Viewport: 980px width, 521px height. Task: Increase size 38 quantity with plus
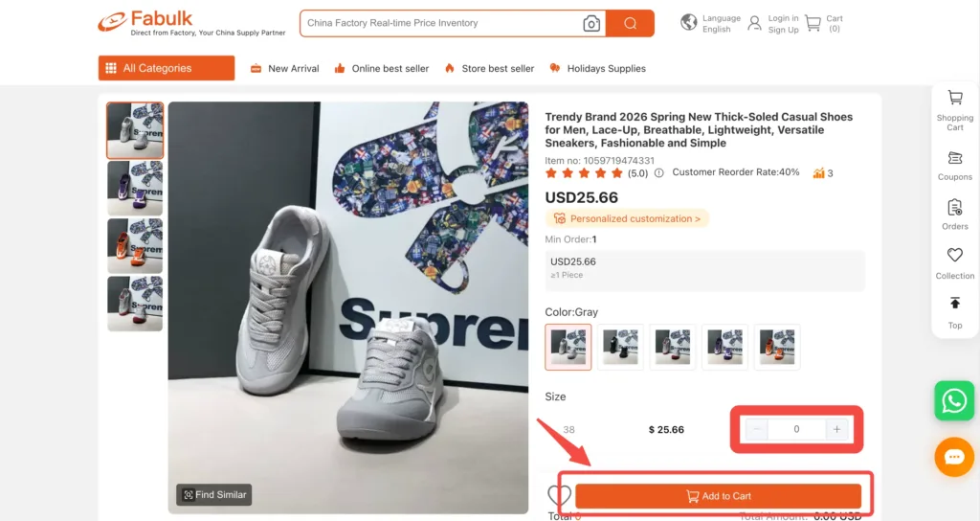[836, 429]
